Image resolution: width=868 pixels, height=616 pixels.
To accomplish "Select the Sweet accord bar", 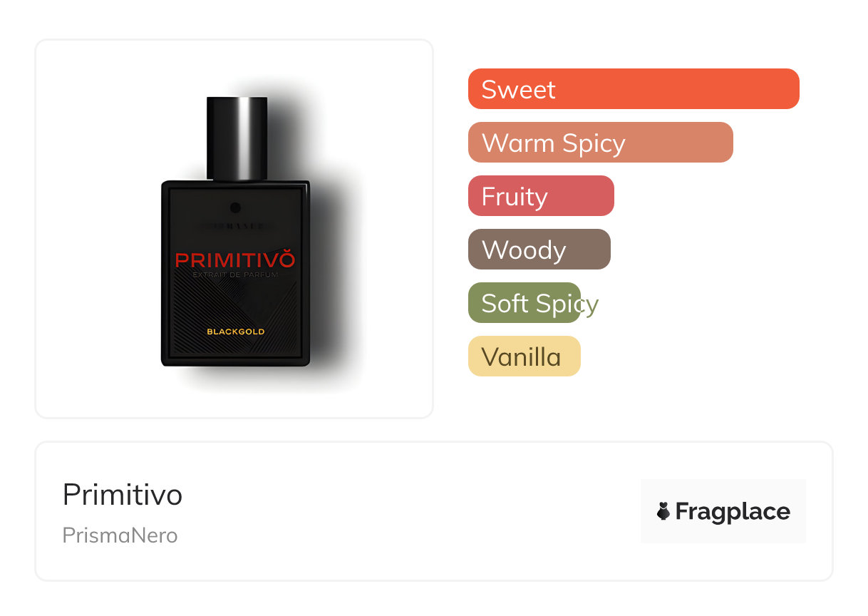I will coord(634,89).
